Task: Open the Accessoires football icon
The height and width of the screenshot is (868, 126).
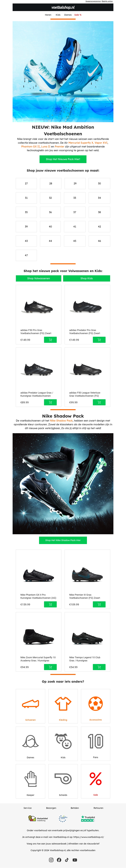Action: [x=95, y=703]
